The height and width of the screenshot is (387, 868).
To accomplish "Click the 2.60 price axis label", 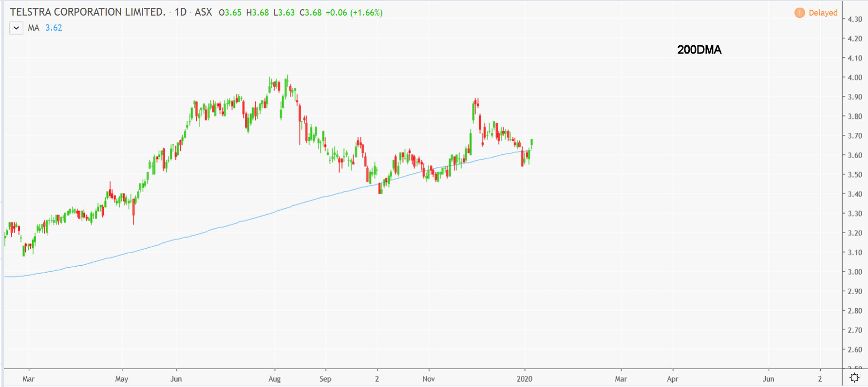I will (855, 350).
